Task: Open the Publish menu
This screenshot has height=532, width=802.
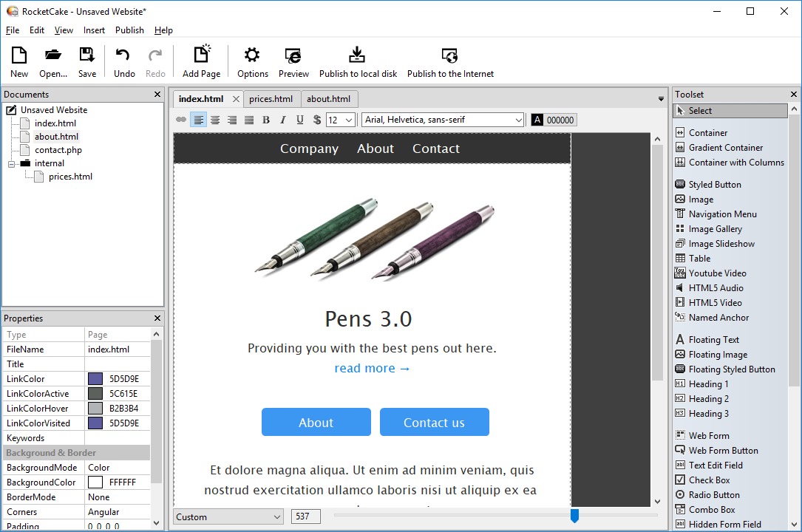Action: (x=129, y=30)
